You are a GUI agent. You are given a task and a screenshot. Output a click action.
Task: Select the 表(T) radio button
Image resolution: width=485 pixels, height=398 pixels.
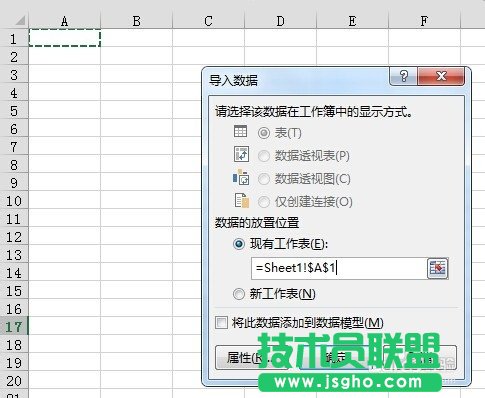264,133
